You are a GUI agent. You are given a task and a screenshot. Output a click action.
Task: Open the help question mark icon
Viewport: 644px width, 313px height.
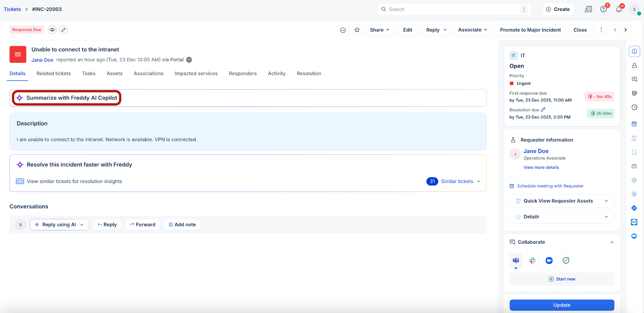click(603, 9)
